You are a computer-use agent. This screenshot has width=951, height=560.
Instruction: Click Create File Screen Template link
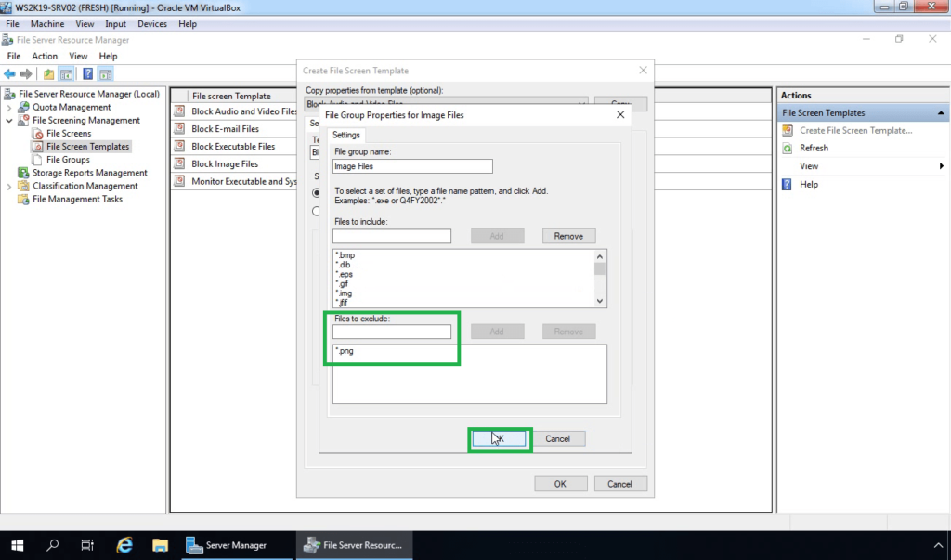coord(855,130)
